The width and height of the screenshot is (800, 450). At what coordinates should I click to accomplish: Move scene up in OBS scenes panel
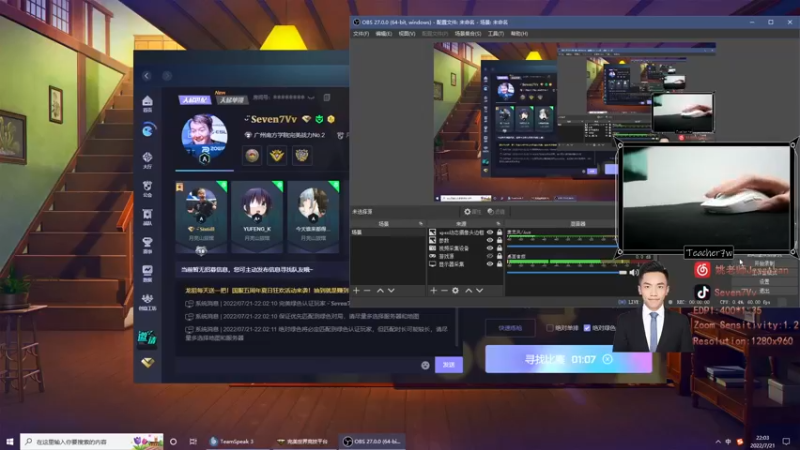point(380,290)
